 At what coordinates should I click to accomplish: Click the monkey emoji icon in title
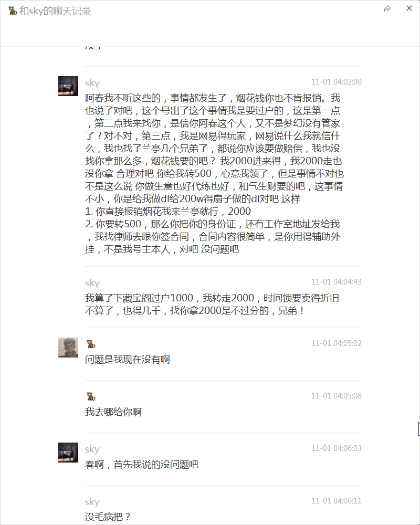[13, 10]
